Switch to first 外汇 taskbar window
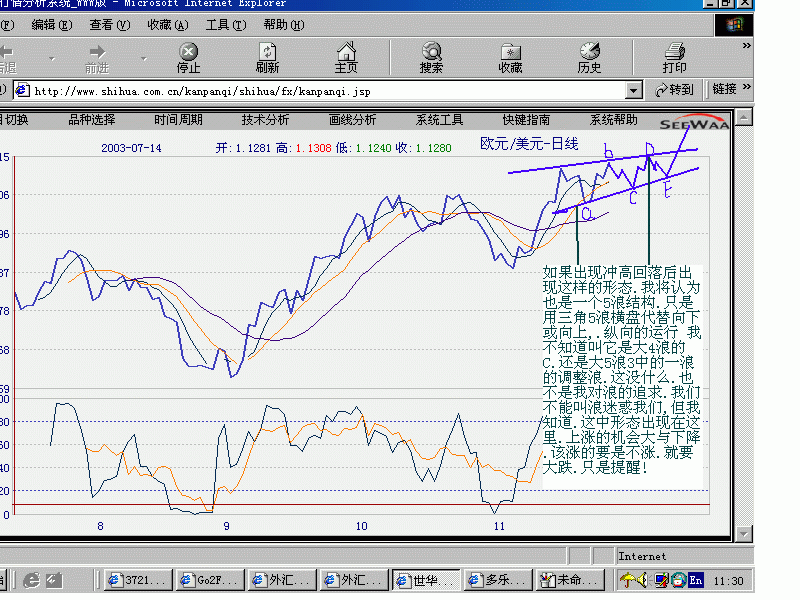 click(x=282, y=580)
